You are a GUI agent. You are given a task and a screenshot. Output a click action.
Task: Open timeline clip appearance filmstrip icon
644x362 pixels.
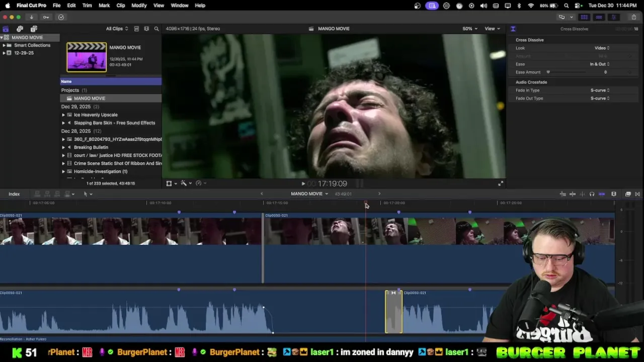614,194
